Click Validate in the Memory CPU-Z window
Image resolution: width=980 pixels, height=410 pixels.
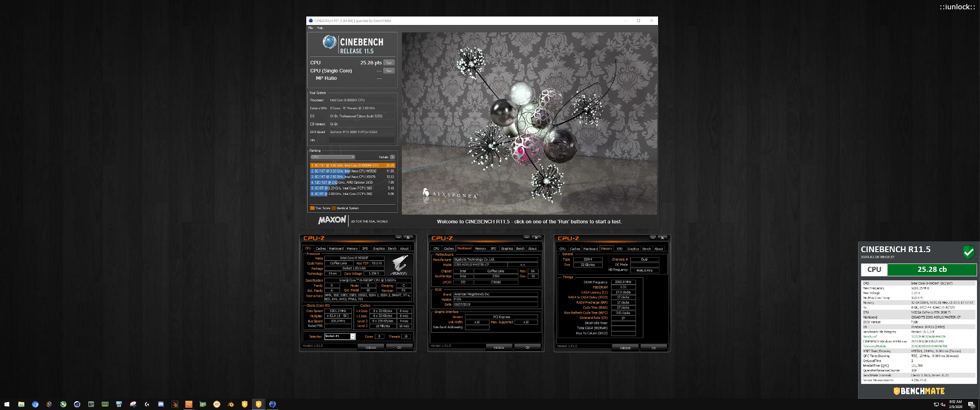click(625, 348)
